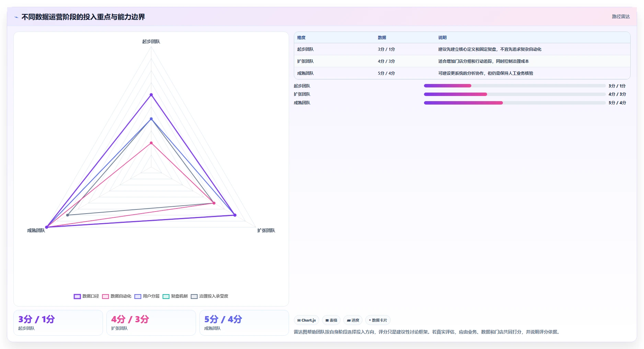Click the 成熟团队 progress bar
644x349 pixels.
pyautogui.click(x=515, y=103)
